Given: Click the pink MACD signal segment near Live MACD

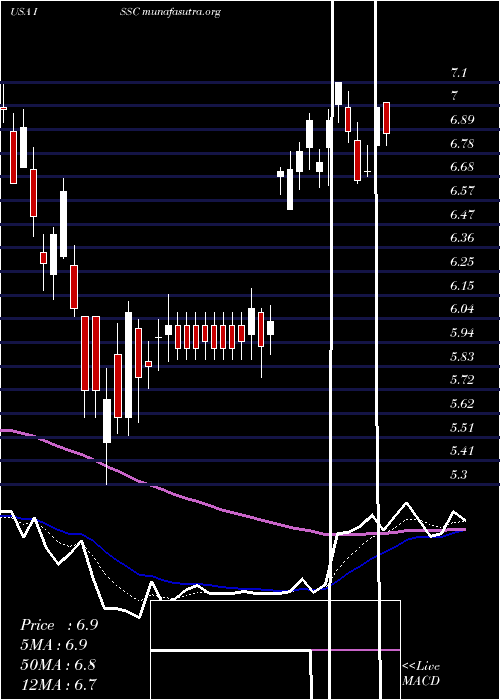Looking at the screenshot, I should pyautogui.click(x=355, y=650).
